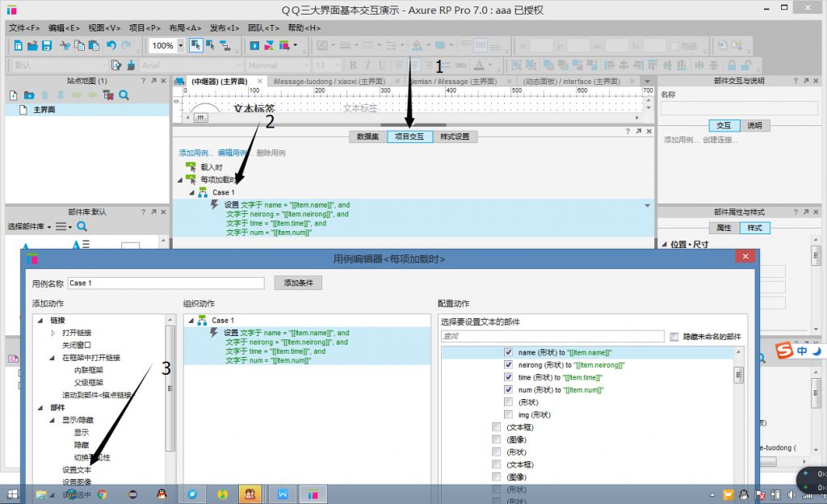
Task: Enable 隐藏未命名的部件 checkbox
Action: point(674,336)
